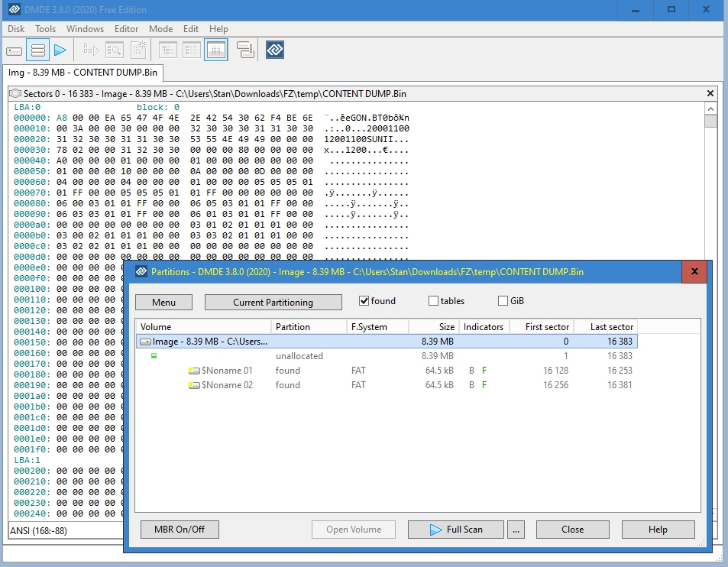Open the Help menu
Viewport: 728px width, 567px height.
[x=218, y=29]
